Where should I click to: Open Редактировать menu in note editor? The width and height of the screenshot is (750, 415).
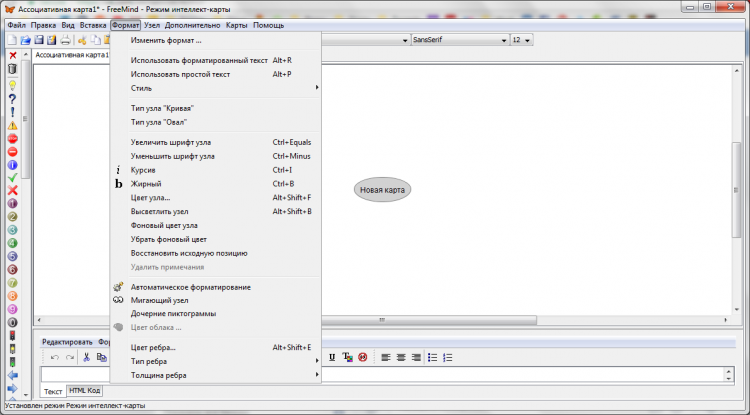click(67, 342)
